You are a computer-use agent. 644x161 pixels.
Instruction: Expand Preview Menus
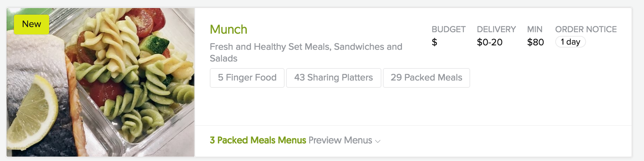click(x=340, y=140)
